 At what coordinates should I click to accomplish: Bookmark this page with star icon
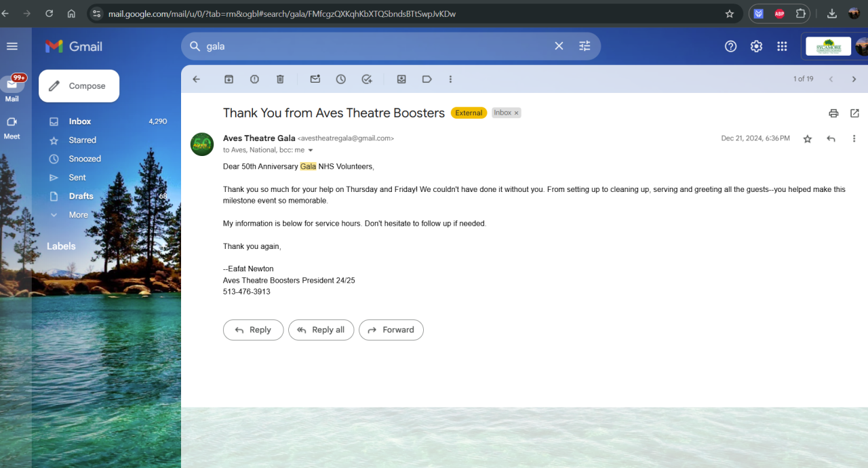click(x=730, y=14)
